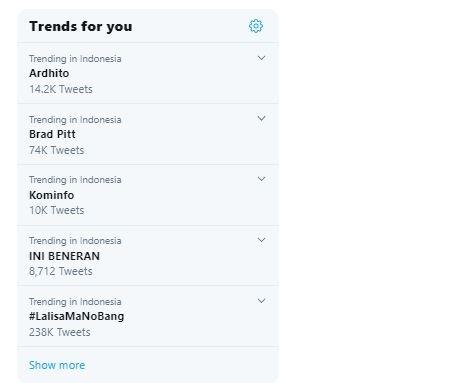Expand chevron next to Kominfo trend

(x=262, y=179)
